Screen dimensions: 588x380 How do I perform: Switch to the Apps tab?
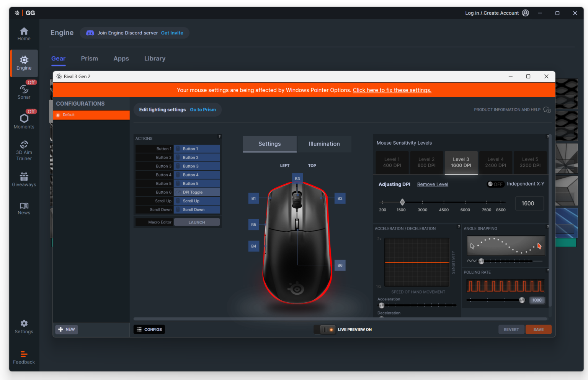(x=121, y=59)
